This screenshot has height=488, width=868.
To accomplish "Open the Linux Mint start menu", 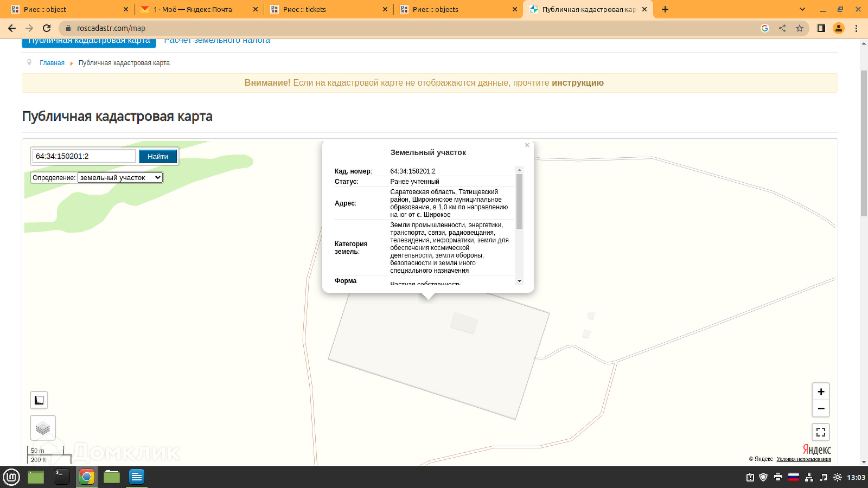I will point(11,477).
